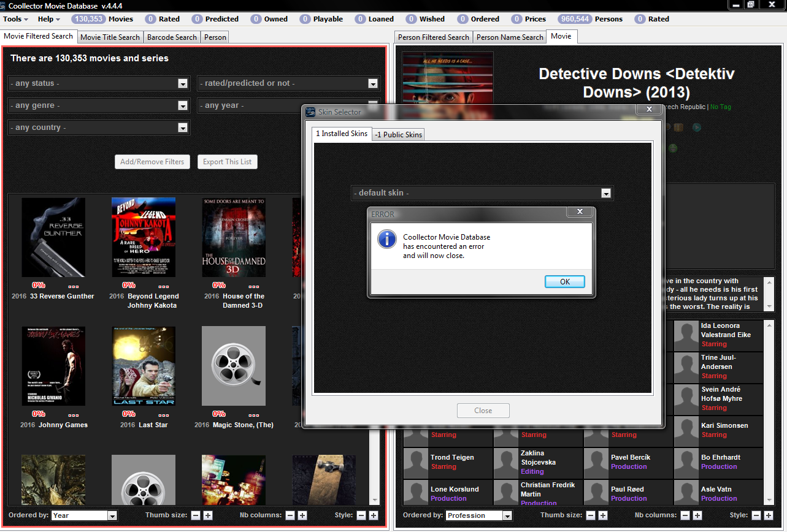Screen dimensions: 787x532
Task: Click the synopsis scrollbar down arrow
Action: (770, 305)
